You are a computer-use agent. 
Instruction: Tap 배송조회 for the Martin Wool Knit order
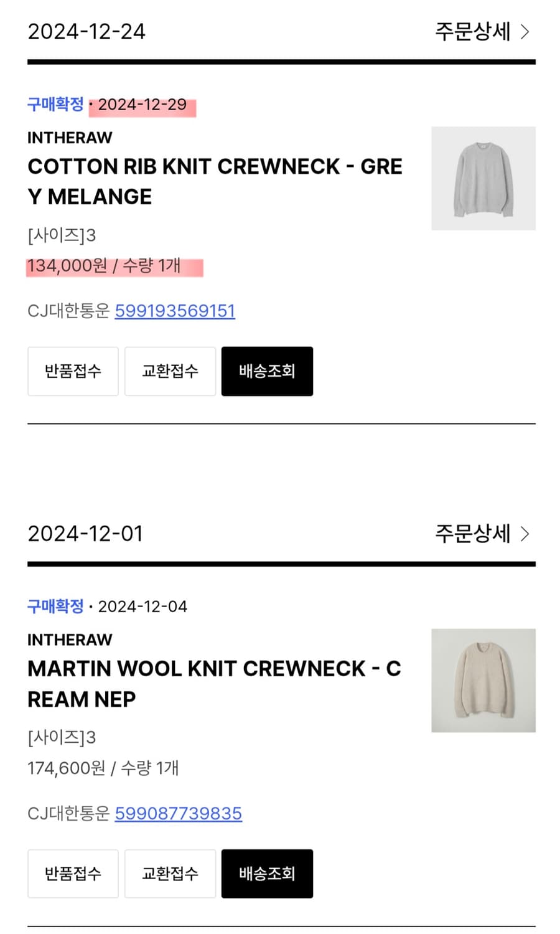point(267,874)
